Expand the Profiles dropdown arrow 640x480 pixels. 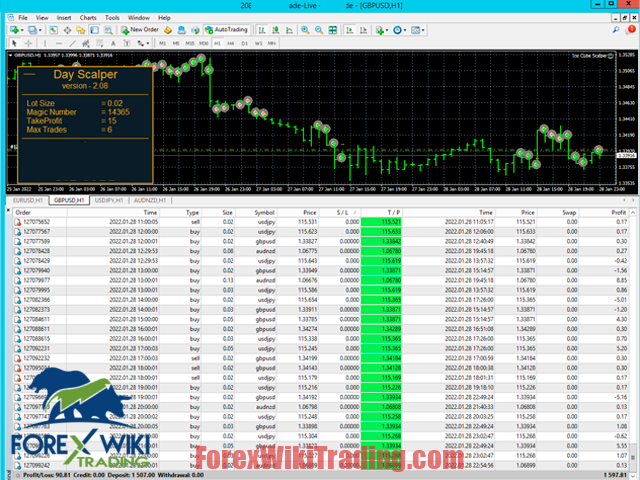coord(40,30)
